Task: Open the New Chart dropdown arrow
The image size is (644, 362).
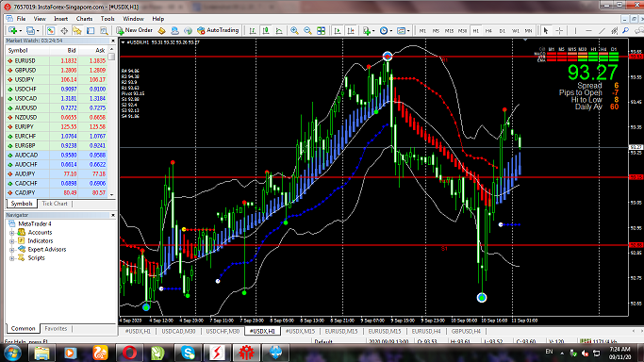Action: click(20, 31)
